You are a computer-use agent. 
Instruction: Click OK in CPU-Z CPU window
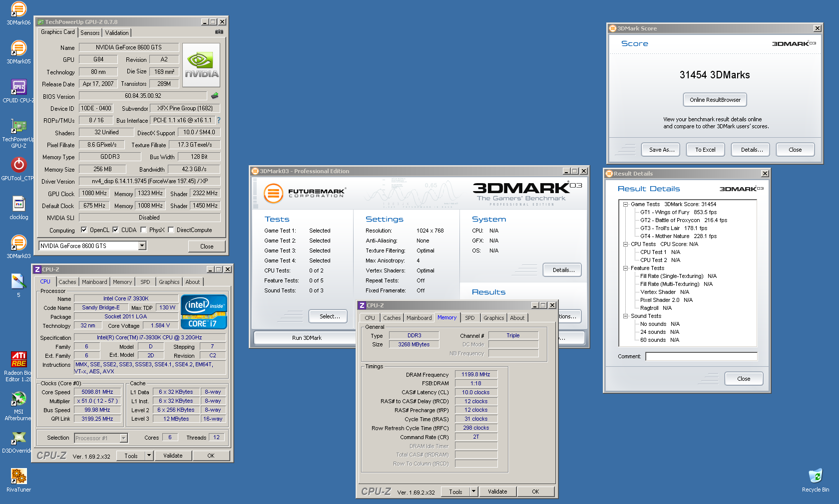click(211, 456)
